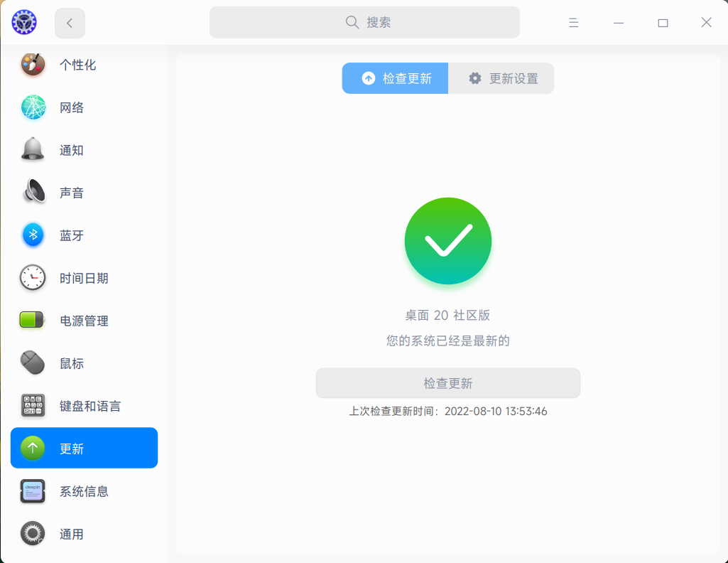728x563 pixels.
Task: Go back using the arrow button
Action: 69,22
